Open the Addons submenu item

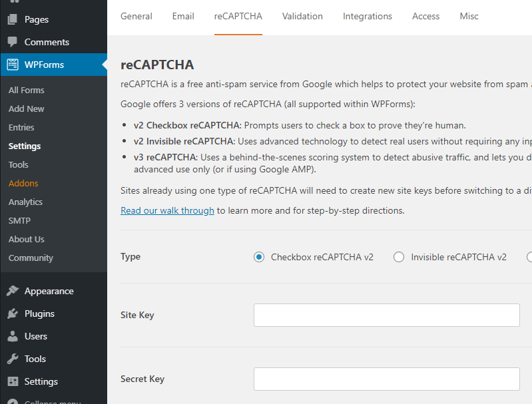point(23,183)
